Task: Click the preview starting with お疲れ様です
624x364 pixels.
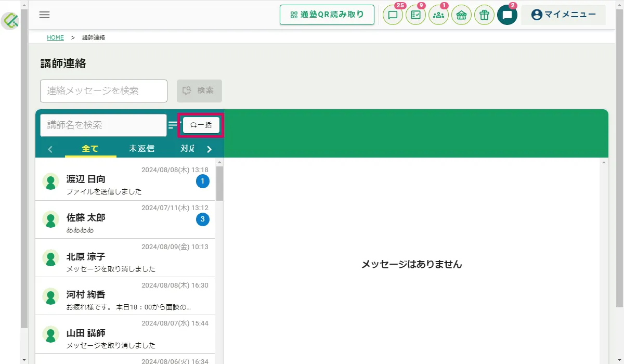Action: tap(129, 307)
